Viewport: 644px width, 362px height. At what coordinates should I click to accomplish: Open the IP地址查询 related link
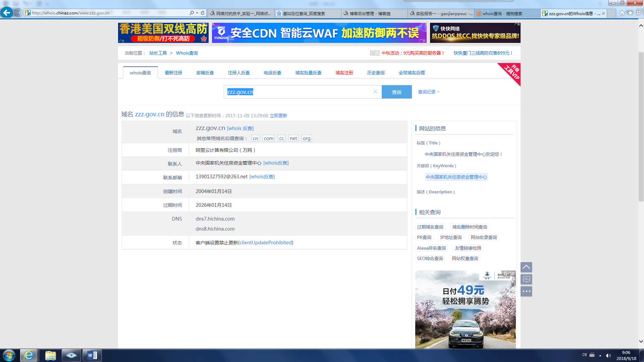coord(451,237)
